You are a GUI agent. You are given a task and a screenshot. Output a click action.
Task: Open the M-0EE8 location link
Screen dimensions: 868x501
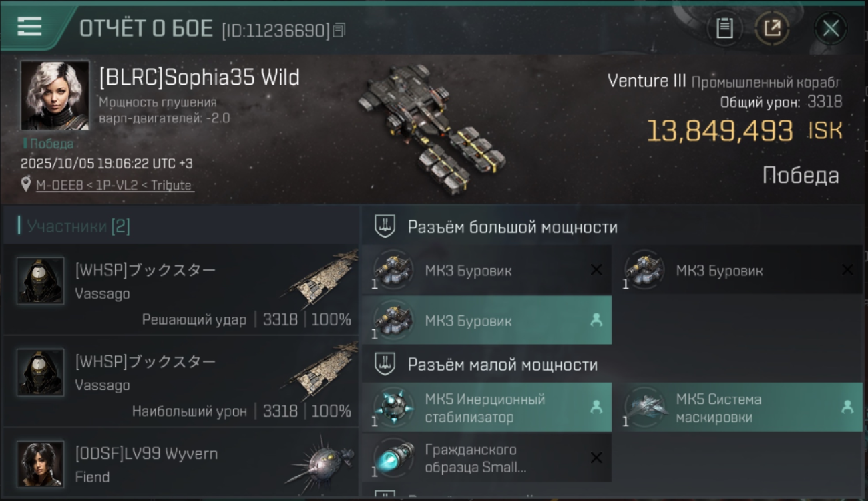(x=115, y=186)
